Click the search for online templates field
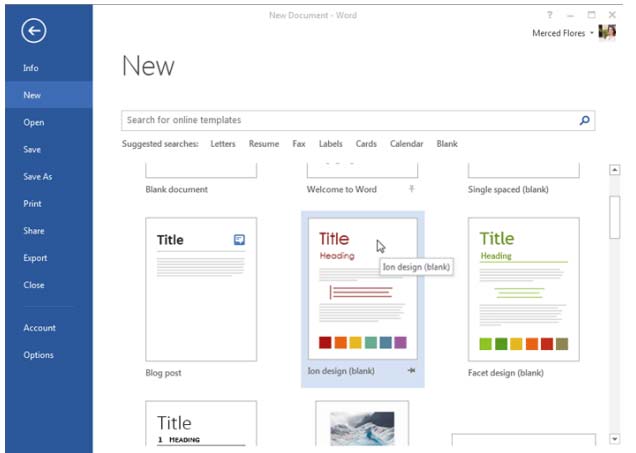This screenshot has height=453, width=636. [350, 121]
